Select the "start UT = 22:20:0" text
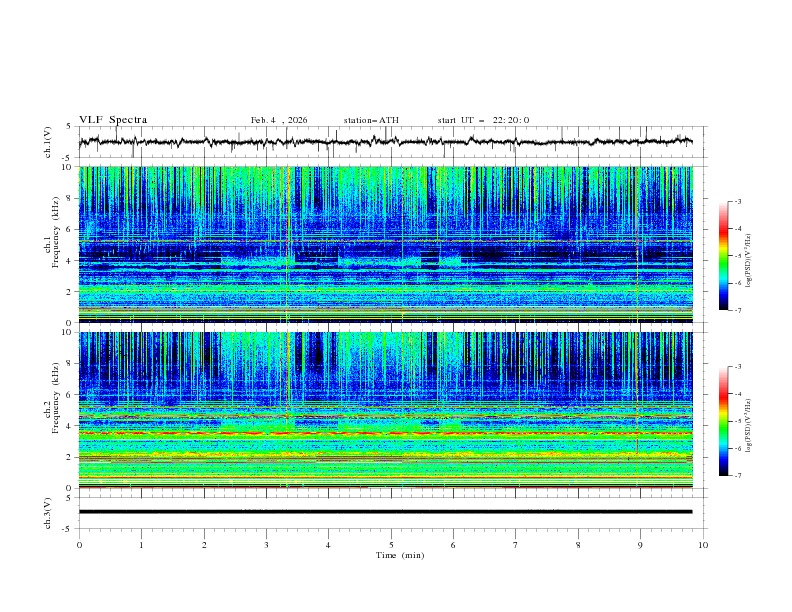Image resolution: width=792 pixels, height=612 pixels. 483,120
